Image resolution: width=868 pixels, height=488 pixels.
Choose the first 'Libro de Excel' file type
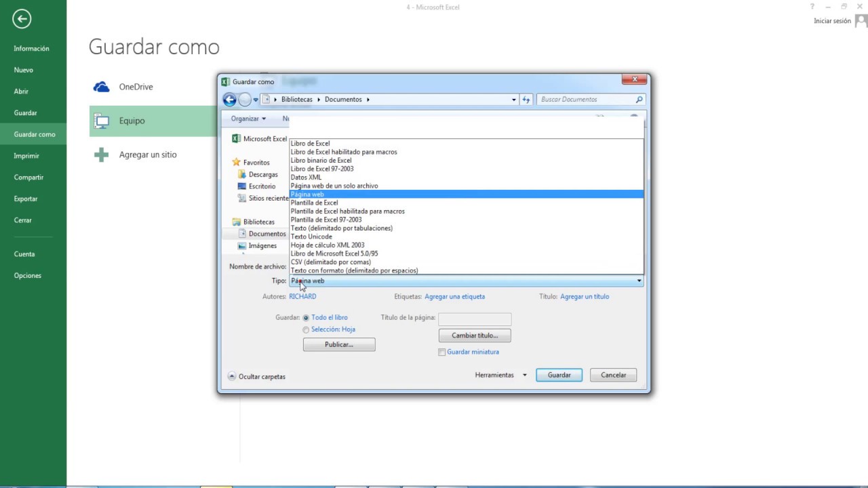click(467, 144)
